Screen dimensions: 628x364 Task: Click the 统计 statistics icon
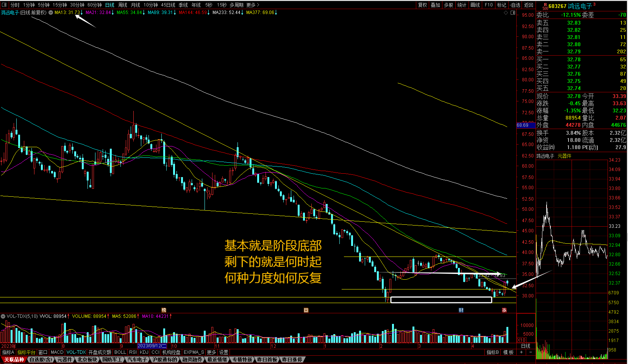[462, 5]
